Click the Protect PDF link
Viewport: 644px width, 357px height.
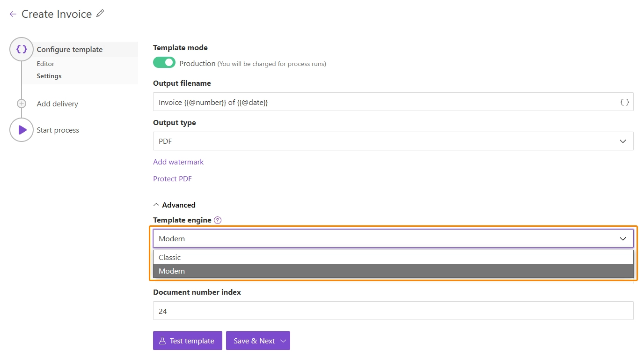(172, 178)
